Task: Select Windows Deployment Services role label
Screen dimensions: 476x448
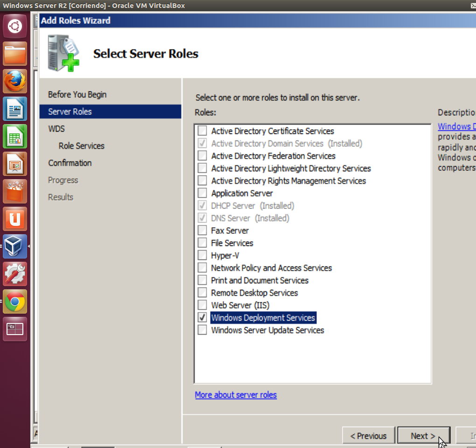Action: (x=263, y=317)
